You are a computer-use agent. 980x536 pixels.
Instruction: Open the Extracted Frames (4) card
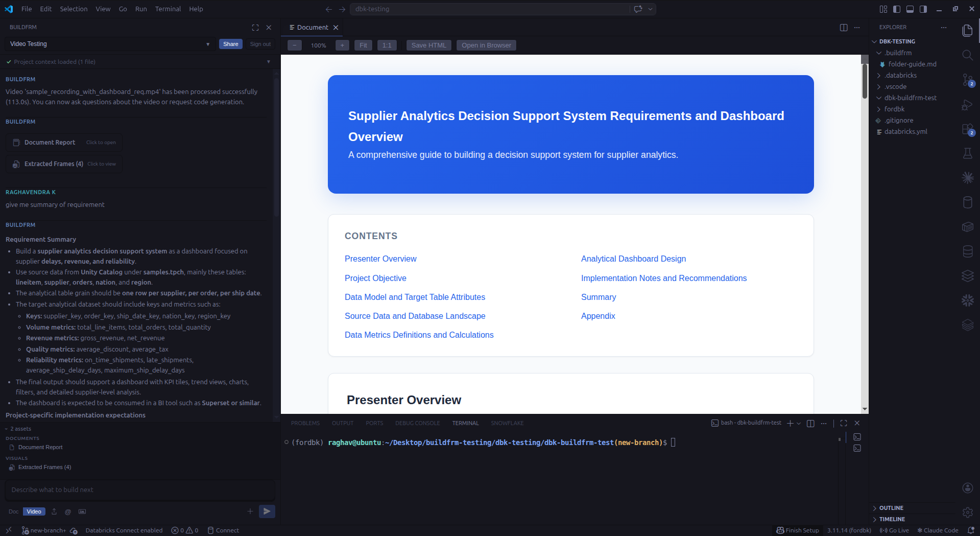pos(64,164)
